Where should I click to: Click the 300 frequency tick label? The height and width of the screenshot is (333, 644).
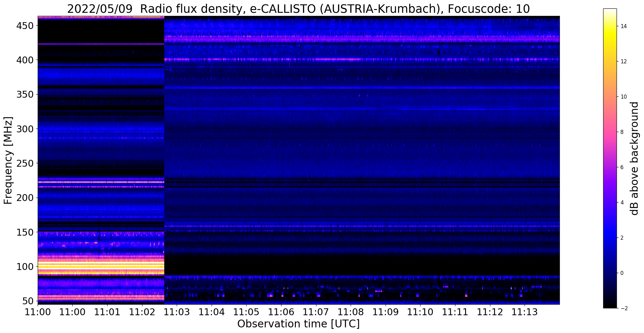[x=24, y=129]
